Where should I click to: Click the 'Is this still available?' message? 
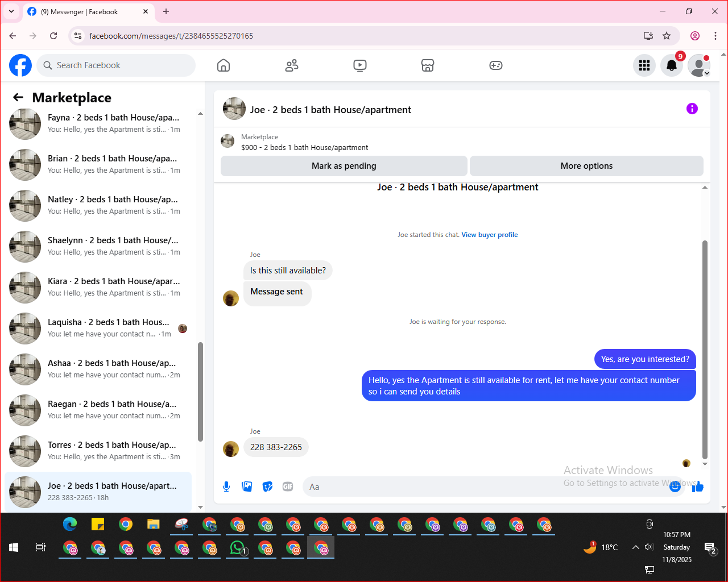tap(288, 271)
